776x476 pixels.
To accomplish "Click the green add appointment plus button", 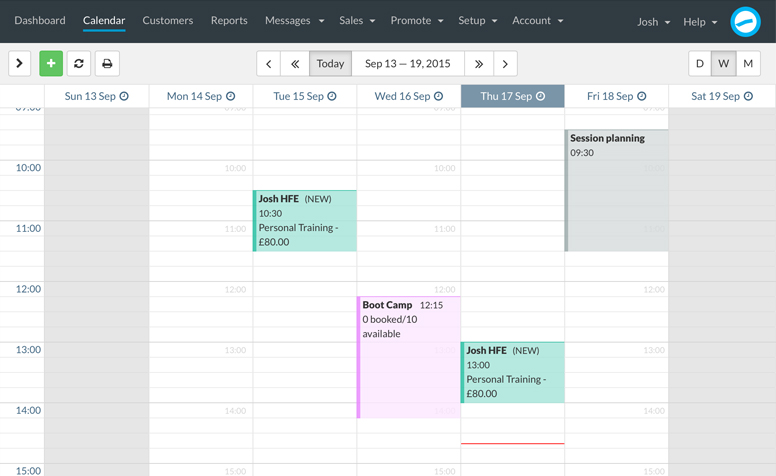I will [x=51, y=63].
